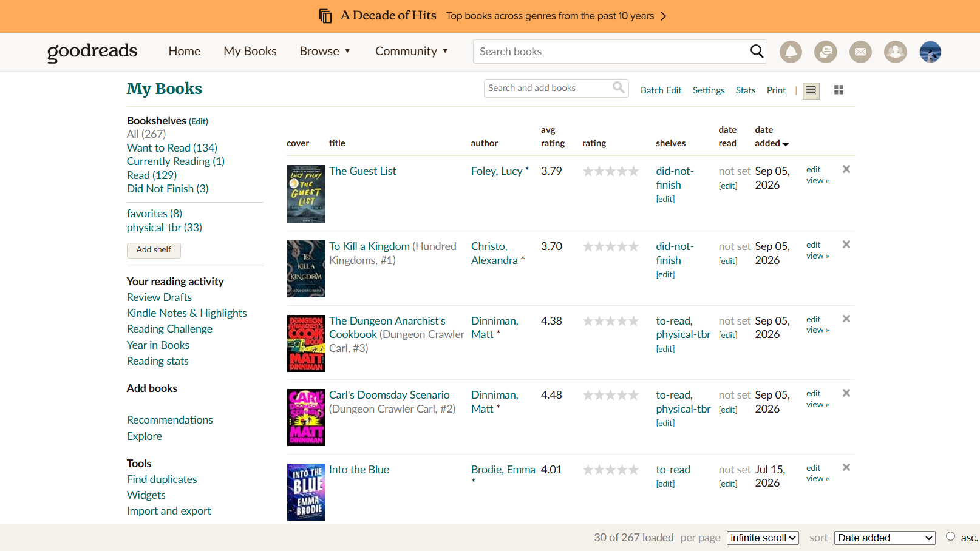Click the Search and add books field
980x551 pixels.
tap(548, 88)
